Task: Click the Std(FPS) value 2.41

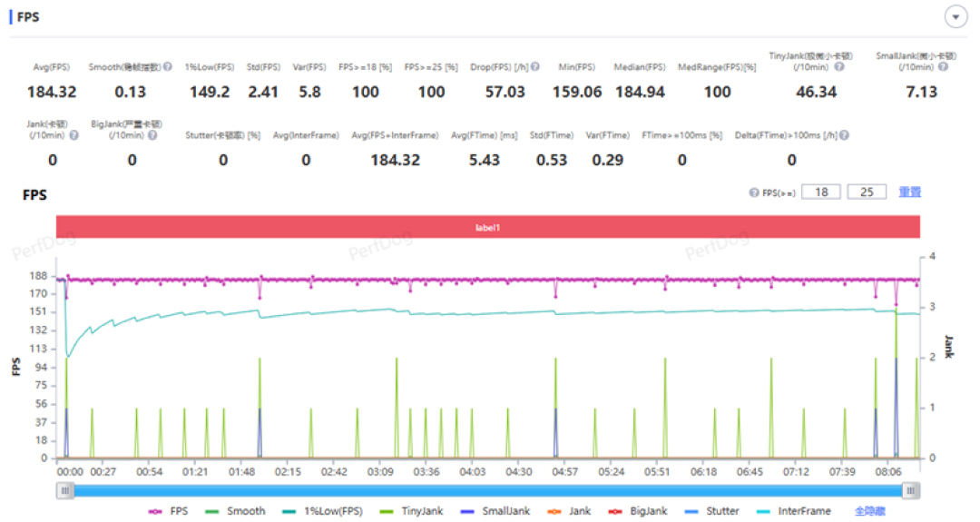Action: [263, 92]
